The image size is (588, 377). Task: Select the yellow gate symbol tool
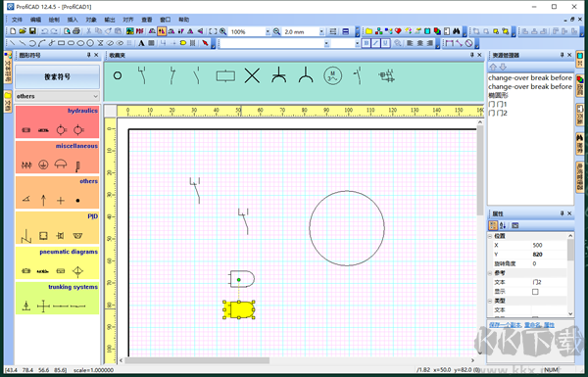183,43
